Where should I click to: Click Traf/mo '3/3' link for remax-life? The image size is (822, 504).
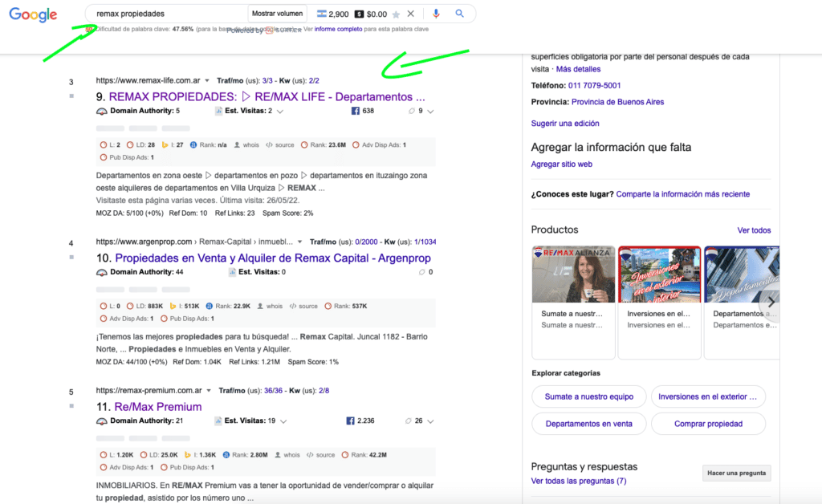[267, 81]
